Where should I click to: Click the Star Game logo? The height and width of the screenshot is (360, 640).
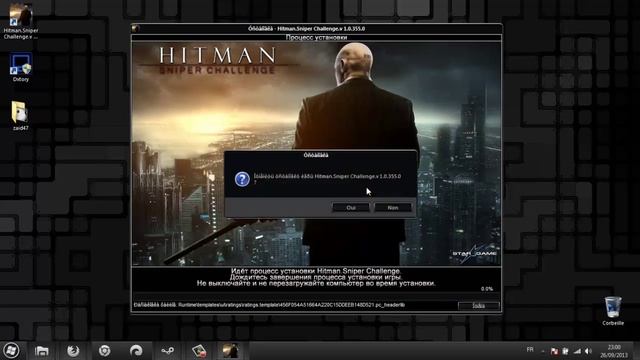point(474,253)
